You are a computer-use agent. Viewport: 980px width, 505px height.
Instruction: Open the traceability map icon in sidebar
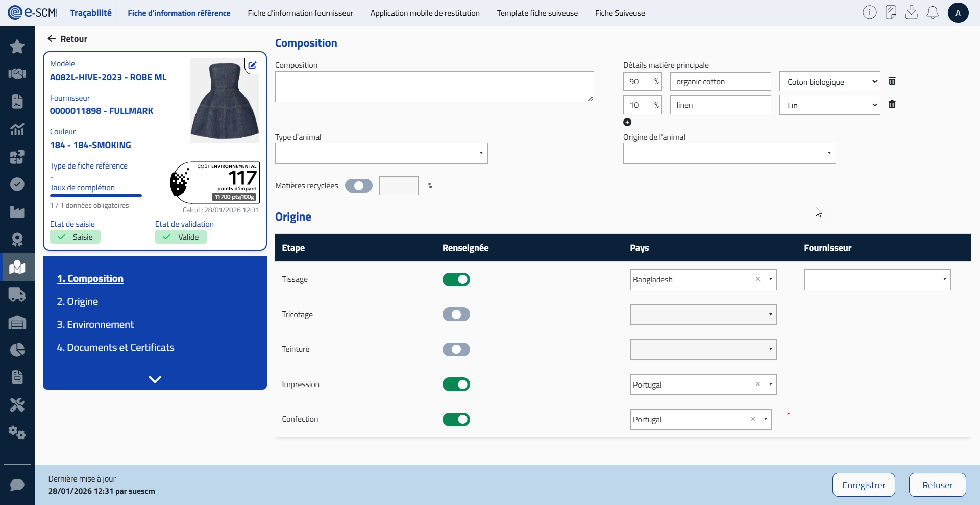(x=17, y=267)
